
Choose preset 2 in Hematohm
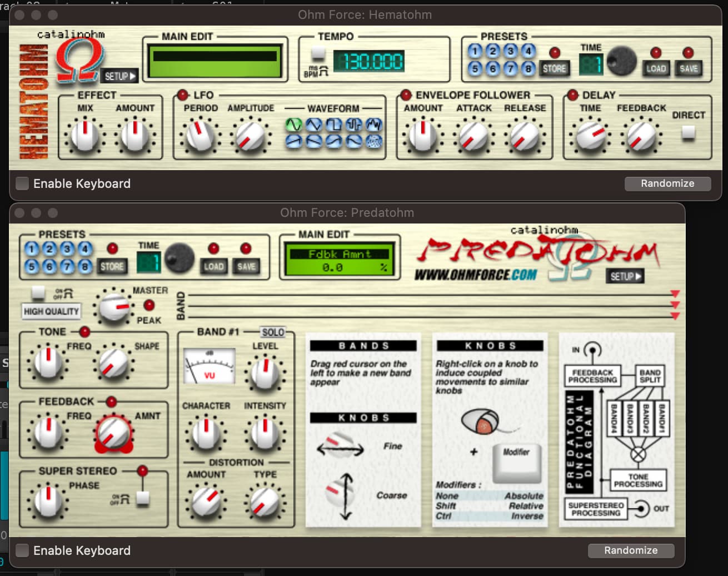pos(492,51)
